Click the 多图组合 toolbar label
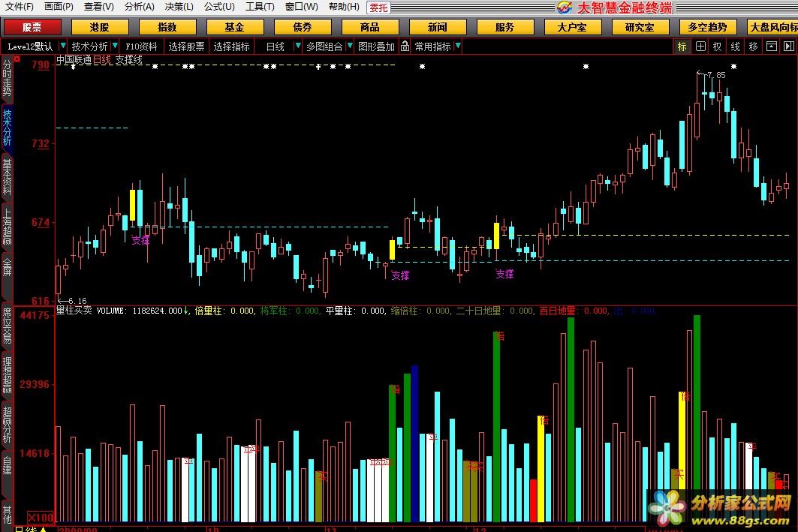 coord(324,47)
